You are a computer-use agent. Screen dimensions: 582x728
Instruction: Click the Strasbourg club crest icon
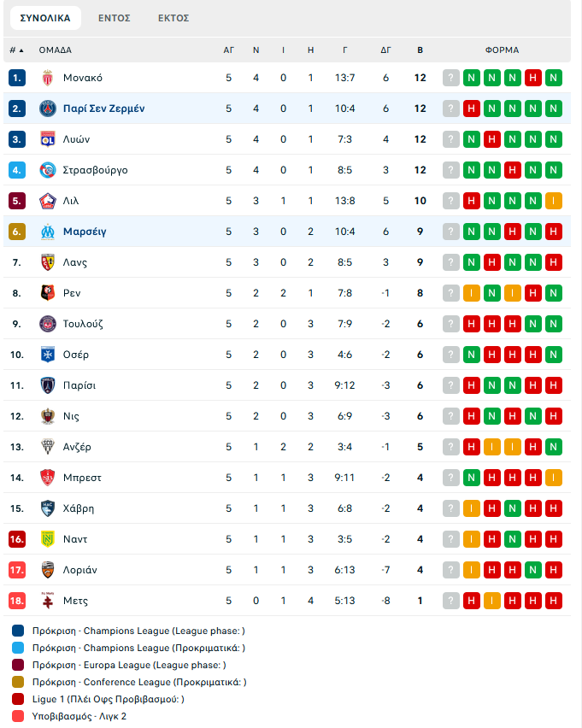(x=47, y=170)
